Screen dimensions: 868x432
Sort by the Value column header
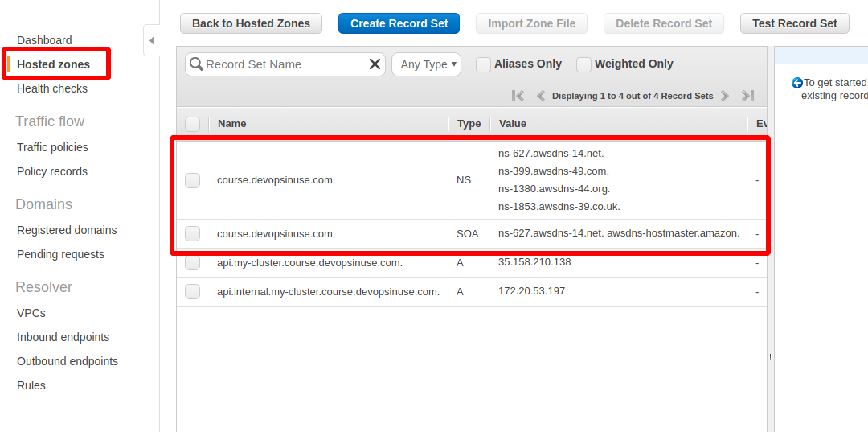513,124
